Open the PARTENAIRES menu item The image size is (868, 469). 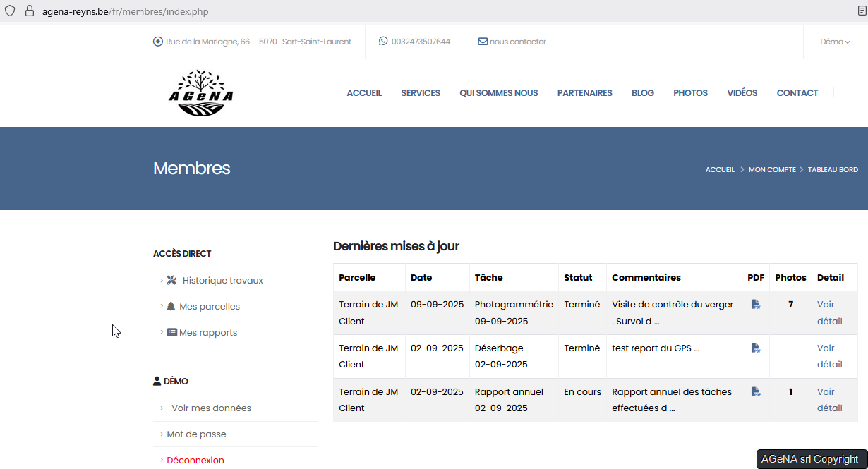(584, 93)
